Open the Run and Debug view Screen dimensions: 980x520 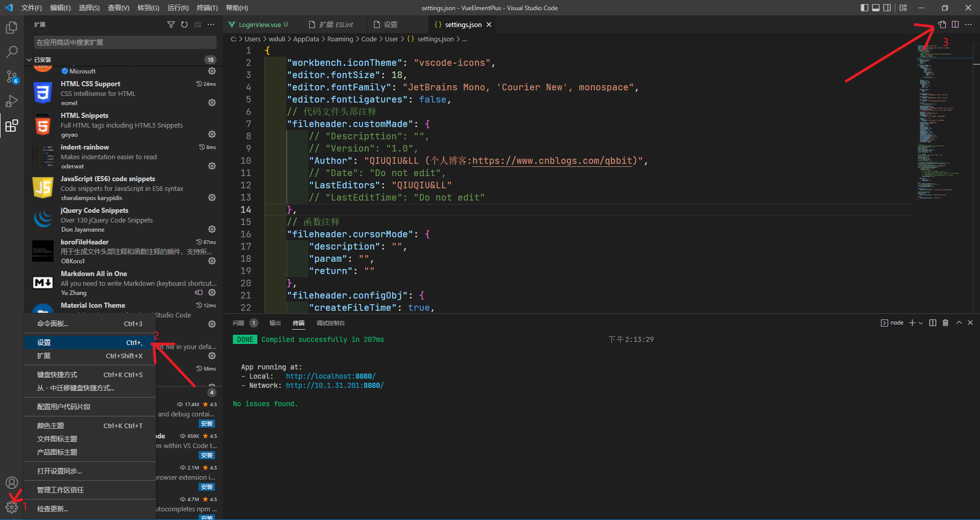[x=11, y=101]
